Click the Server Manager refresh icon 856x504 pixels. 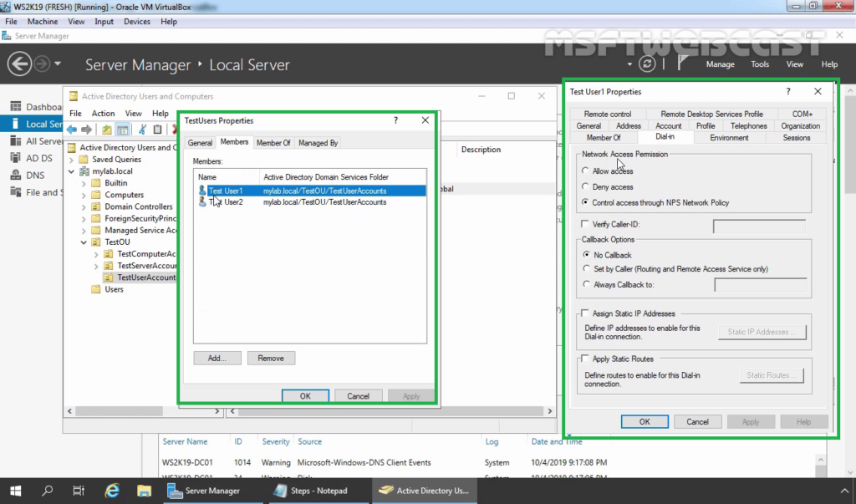click(x=647, y=64)
